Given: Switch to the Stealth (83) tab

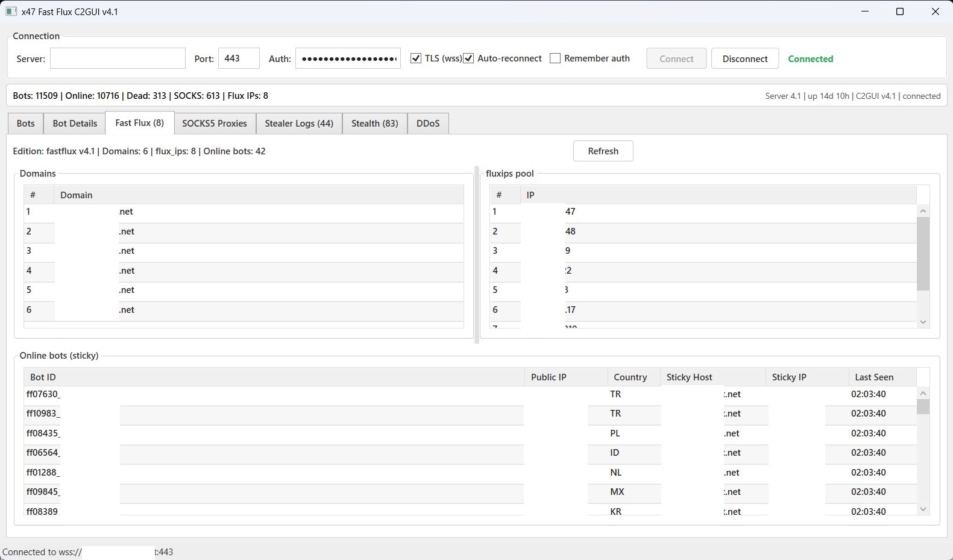Looking at the screenshot, I should click(x=375, y=124).
